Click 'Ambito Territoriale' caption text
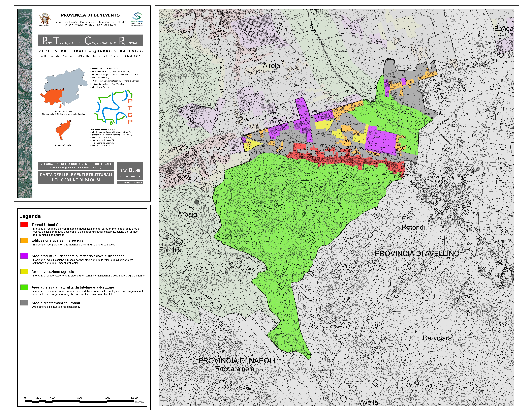 pyautogui.click(x=63, y=111)
